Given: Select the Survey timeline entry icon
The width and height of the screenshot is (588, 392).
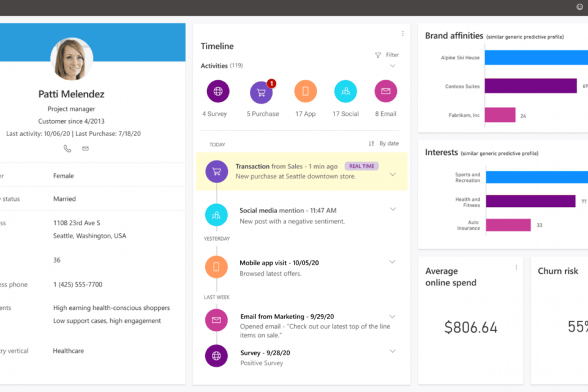Looking at the screenshot, I should [x=216, y=356].
